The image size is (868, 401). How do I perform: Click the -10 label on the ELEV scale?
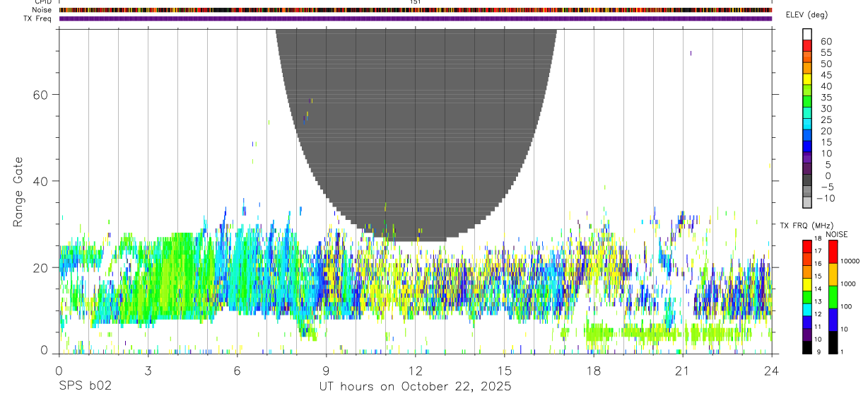[828, 198]
